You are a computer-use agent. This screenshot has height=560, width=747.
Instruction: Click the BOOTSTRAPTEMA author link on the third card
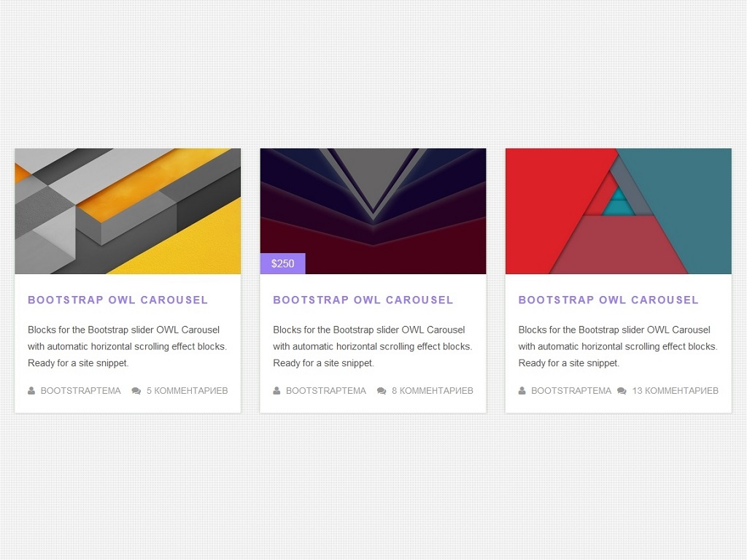pyautogui.click(x=571, y=391)
